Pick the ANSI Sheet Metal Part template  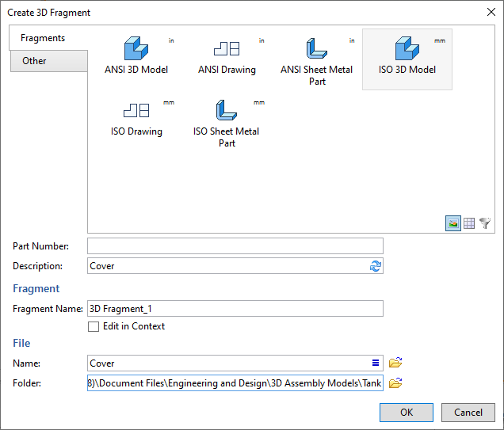(x=317, y=61)
